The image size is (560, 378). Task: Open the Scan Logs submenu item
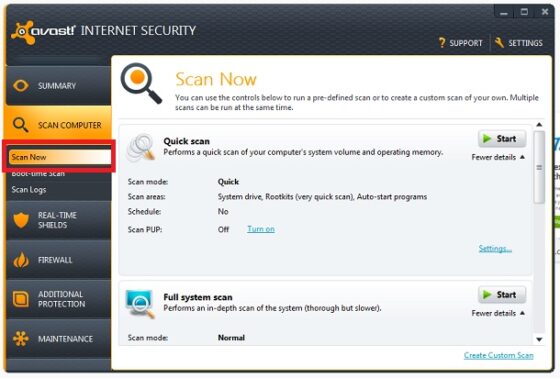point(29,189)
